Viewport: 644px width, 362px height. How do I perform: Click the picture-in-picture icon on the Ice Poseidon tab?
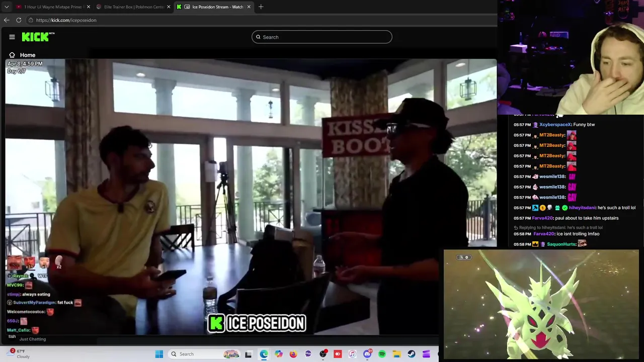tap(187, 7)
